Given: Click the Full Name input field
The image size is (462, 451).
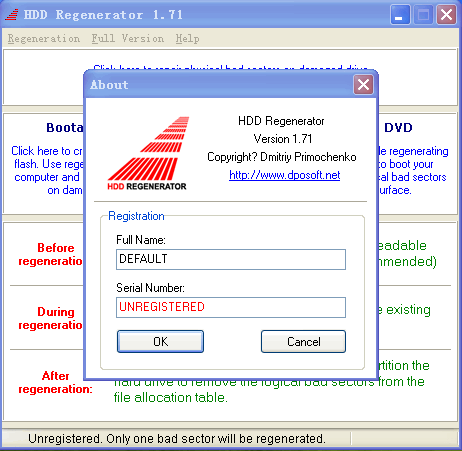Looking at the screenshot, I should click(x=231, y=259).
